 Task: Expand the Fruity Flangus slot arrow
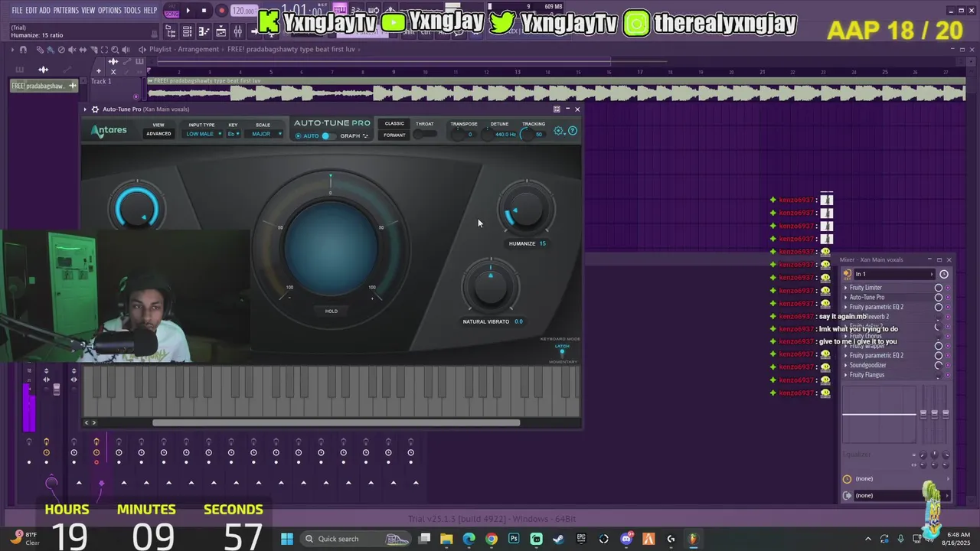click(x=845, y=375)
